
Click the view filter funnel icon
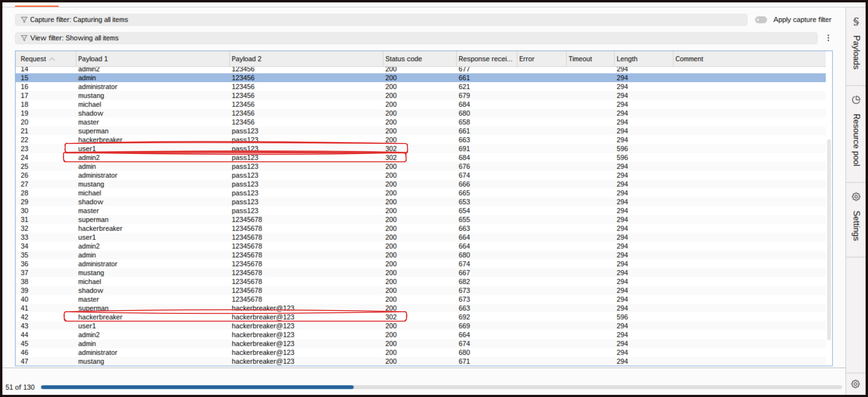point(24,38)
